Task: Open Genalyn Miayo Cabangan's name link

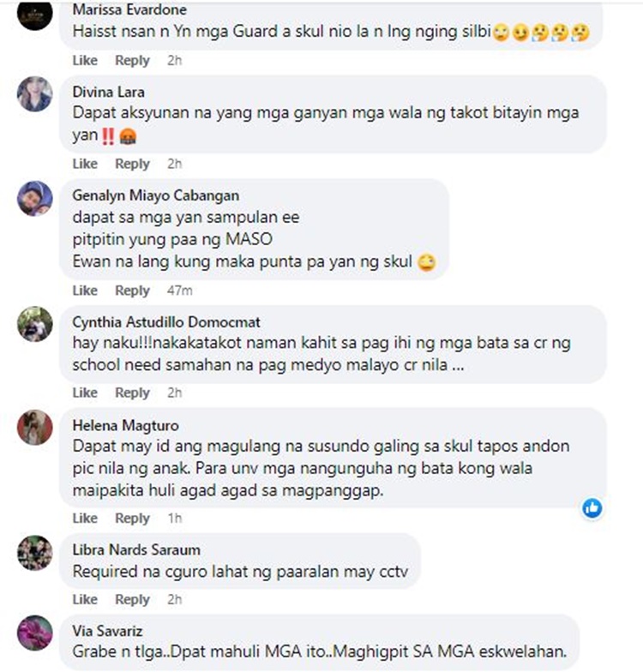Action: click(156, 195)
